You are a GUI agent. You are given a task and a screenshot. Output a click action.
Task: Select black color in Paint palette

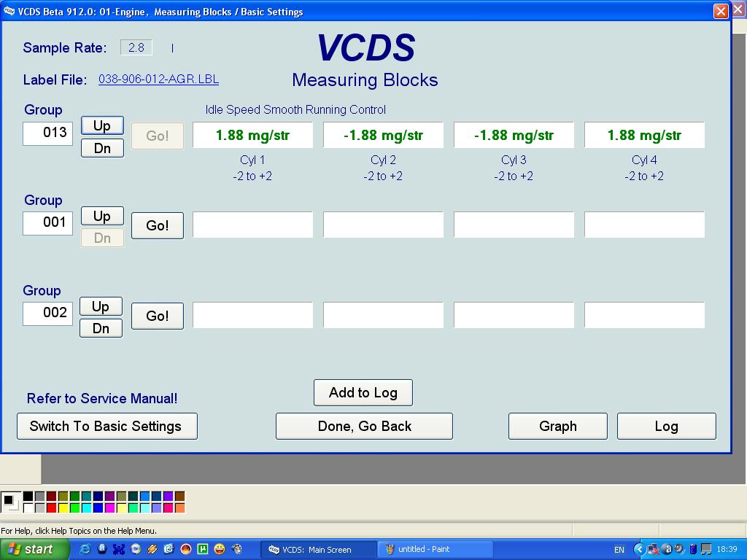28,496
